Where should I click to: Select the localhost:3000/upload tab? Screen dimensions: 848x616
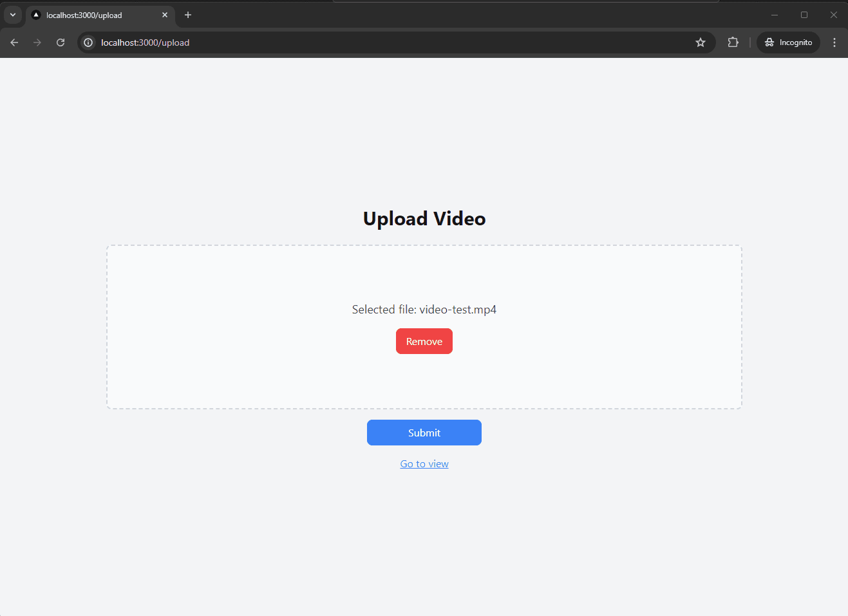click(100, 15)
